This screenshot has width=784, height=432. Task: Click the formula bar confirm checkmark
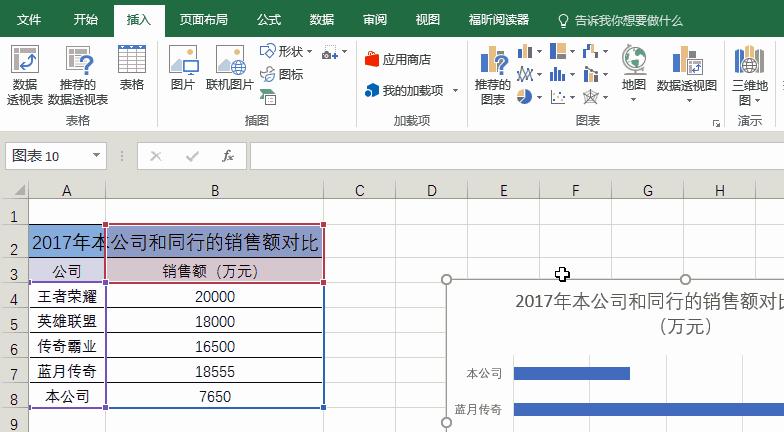click(x=192, y=156)
